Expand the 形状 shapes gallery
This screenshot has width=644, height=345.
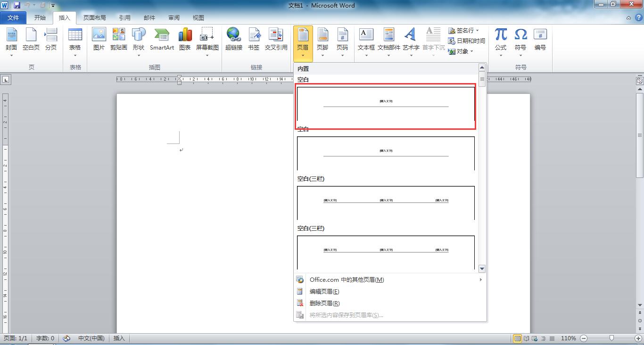pyautogui.click(x=139, y=42)
